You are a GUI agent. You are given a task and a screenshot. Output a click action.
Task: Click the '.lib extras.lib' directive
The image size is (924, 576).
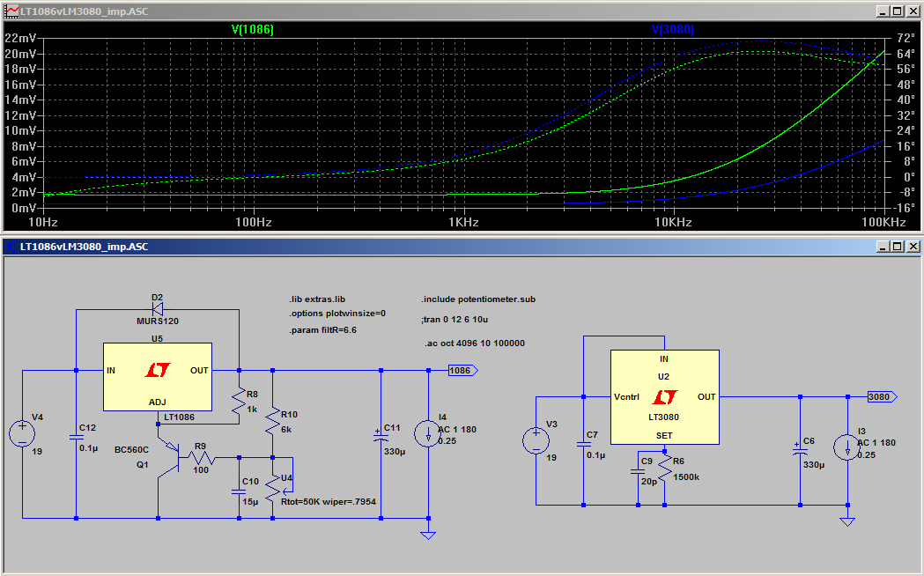[317, 299]
